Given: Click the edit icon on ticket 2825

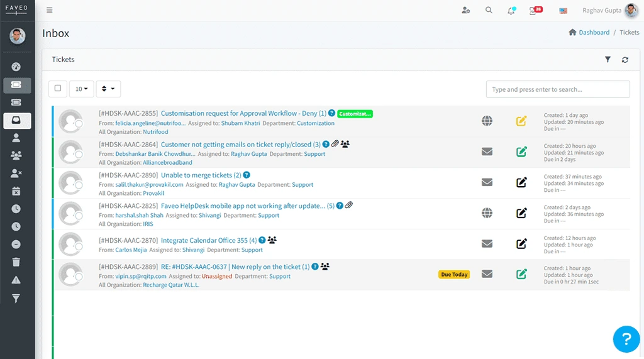Looking at the screenshot, I should click(521, 213).
